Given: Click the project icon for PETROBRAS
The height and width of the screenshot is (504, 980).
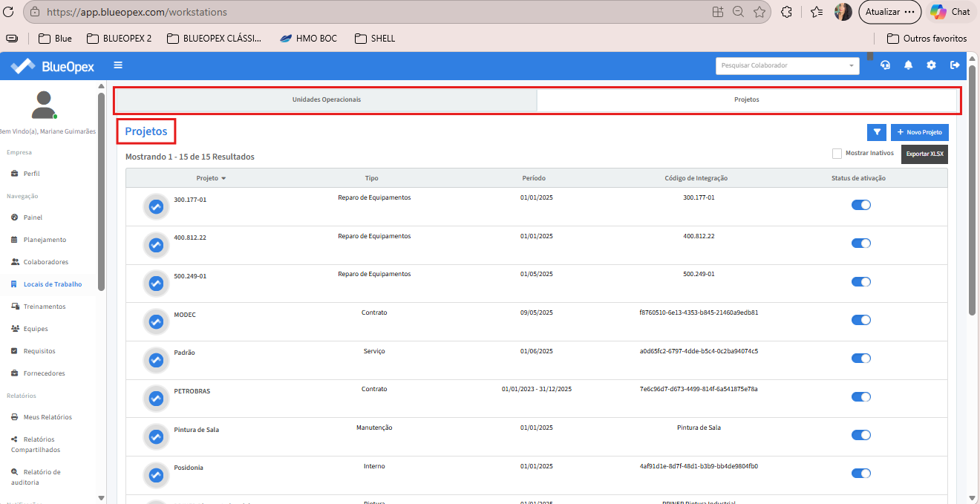Looking at the screenshot, I should click(x=156, y=399).
